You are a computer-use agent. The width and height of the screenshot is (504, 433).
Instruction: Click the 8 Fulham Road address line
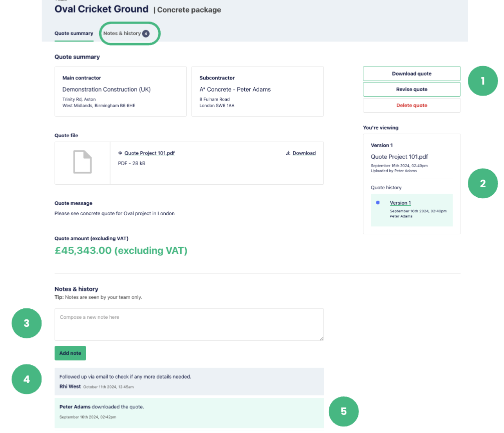coord(214,99)
